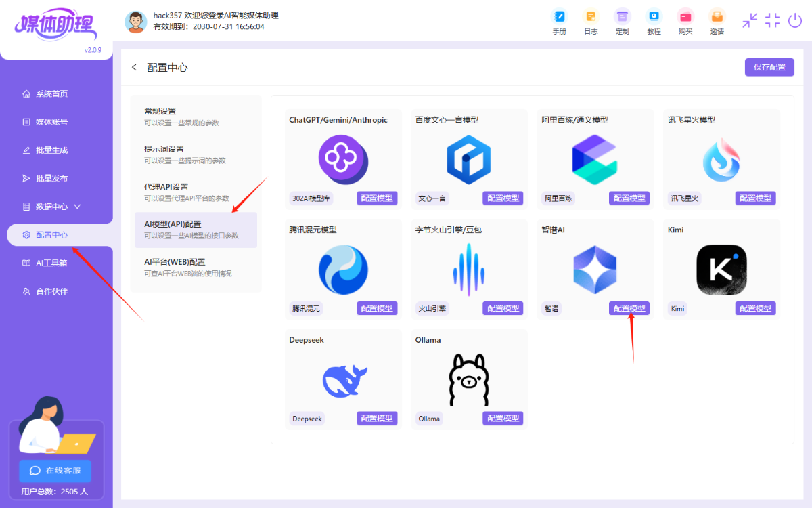The height and width of the screenshot is (508, 812).
Task: Click the collapse-window arrows icon in header
Action: [750, 20]
